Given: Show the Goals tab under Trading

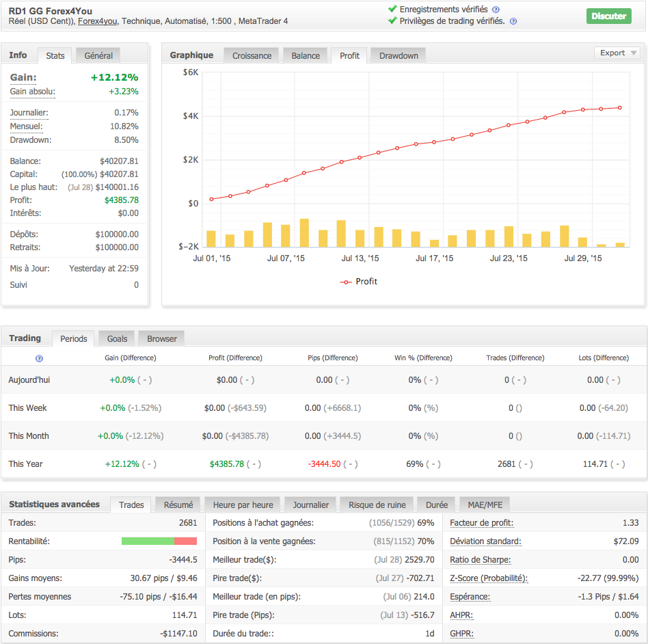Looking at the screenshot, I should [x=117, y=338].
